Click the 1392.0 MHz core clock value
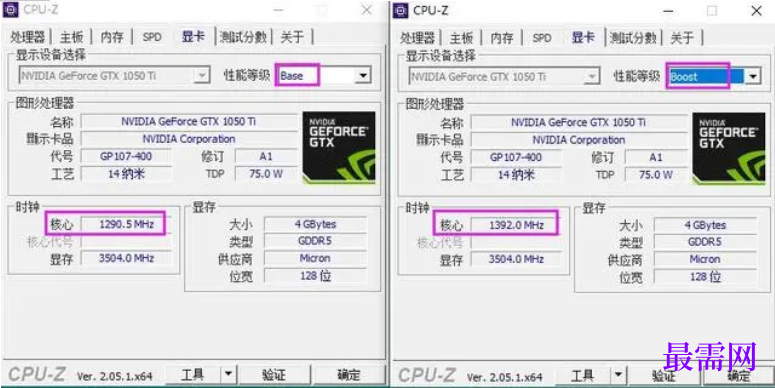 [517, 225]
